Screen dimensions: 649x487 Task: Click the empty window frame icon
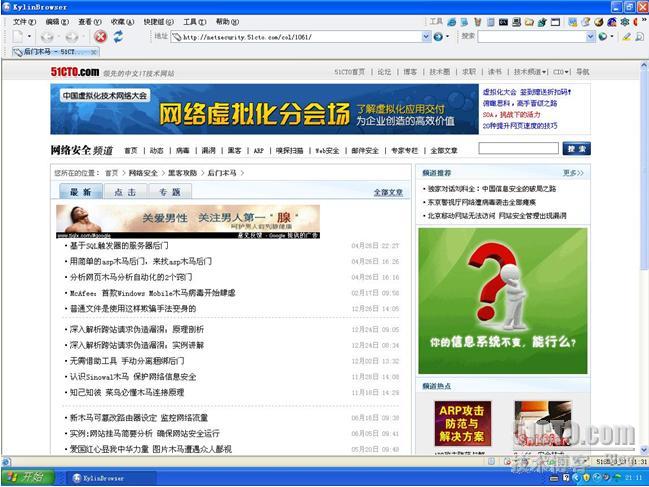click(x=555, y=22)
